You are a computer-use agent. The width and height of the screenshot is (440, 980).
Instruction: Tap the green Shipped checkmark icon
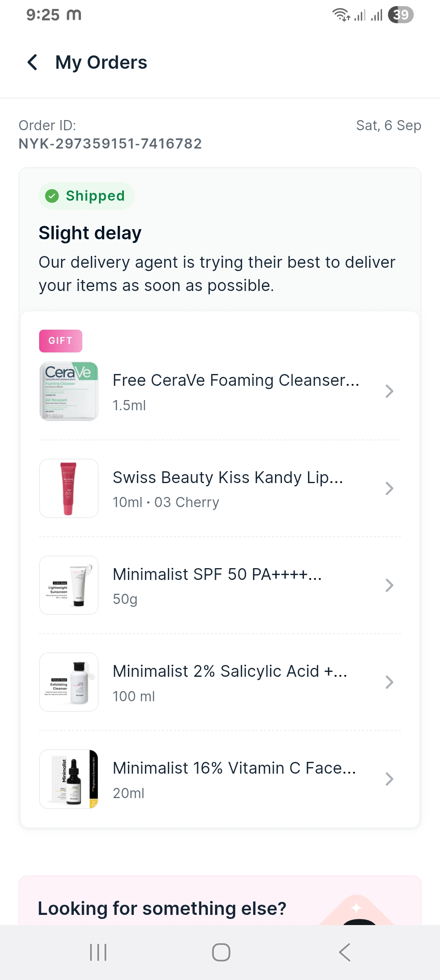tap(52, 196)
